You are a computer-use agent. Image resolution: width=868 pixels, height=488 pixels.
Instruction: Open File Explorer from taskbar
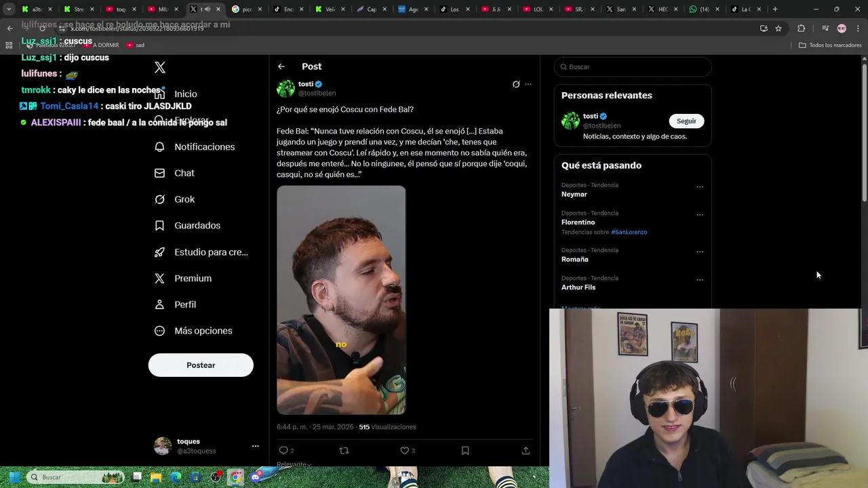(157, 477)
